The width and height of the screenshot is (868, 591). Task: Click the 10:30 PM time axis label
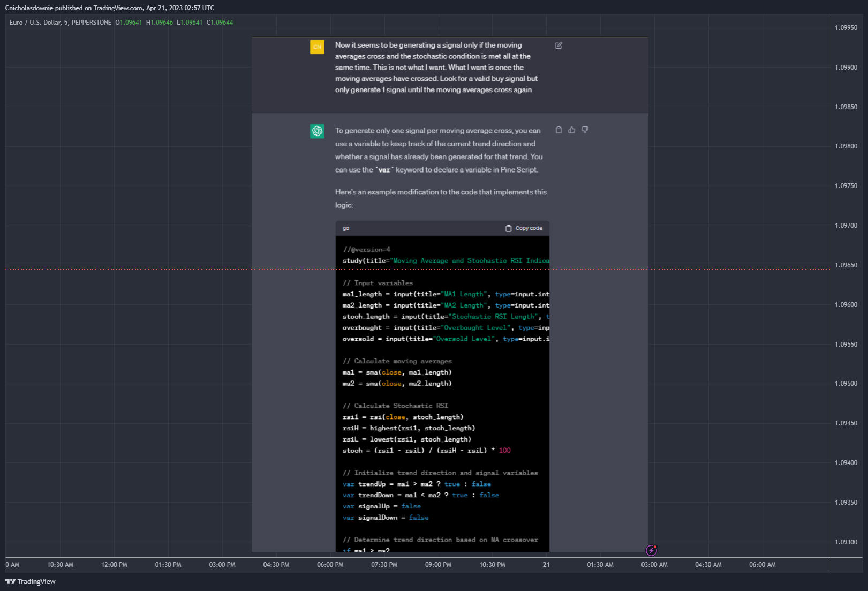pos(492,565)
